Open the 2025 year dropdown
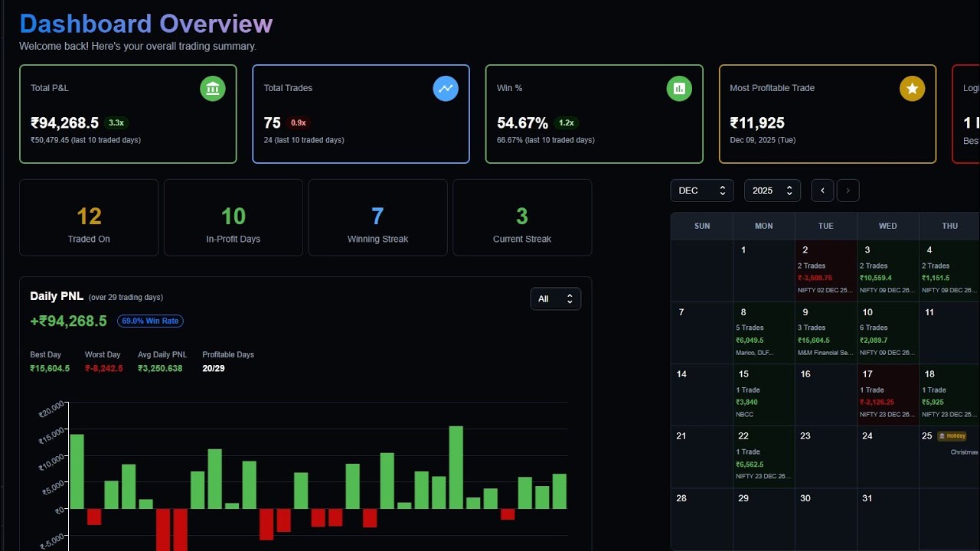 773,191
